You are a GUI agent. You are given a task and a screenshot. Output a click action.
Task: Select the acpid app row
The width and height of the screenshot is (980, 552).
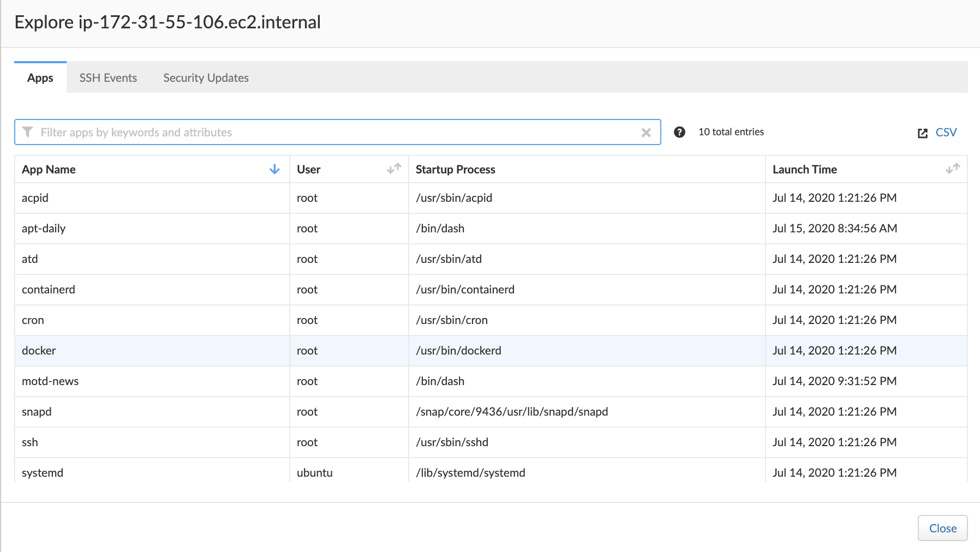coord(491,198)
